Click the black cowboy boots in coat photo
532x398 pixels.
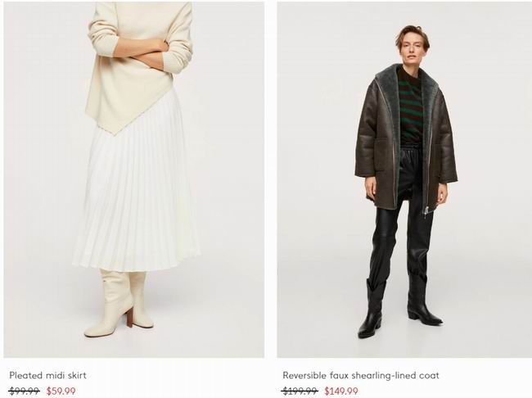400,305
